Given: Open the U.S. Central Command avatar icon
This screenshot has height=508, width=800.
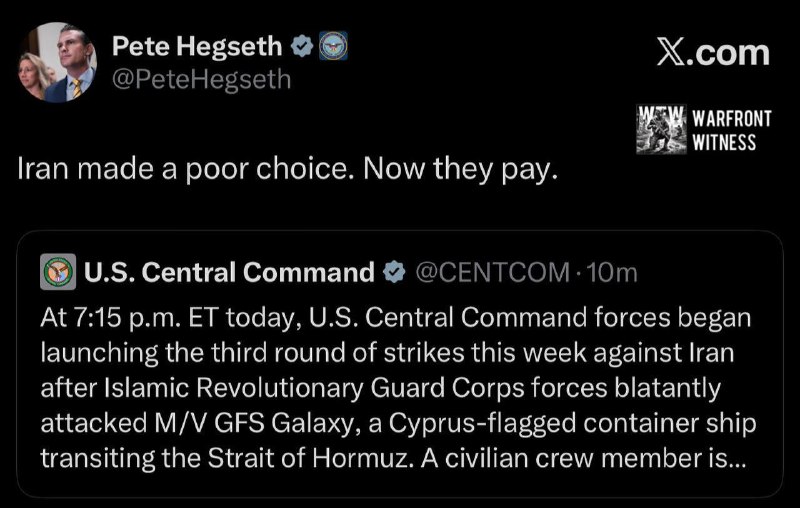Looking at the screenshot, I should [58, 272].
